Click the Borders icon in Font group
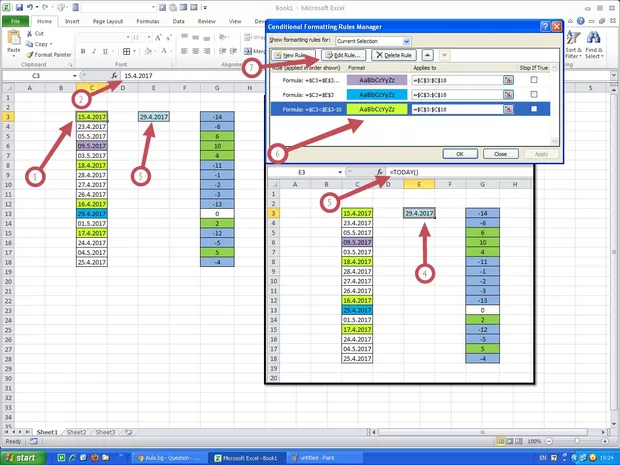The height and width of the screenshot is (465, 620). click(126, 51)
